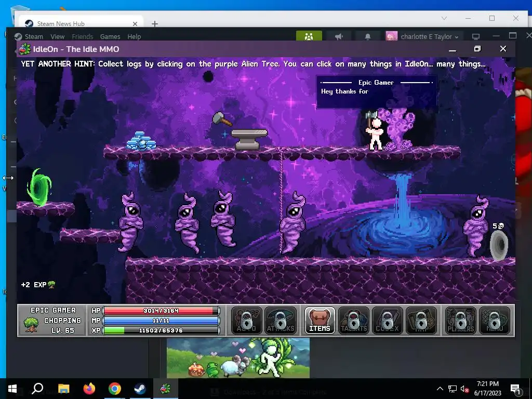Click the IdleOn artwork banner in Steam
532x399 pixels.
pyautogui.click(x=238, y=357)
